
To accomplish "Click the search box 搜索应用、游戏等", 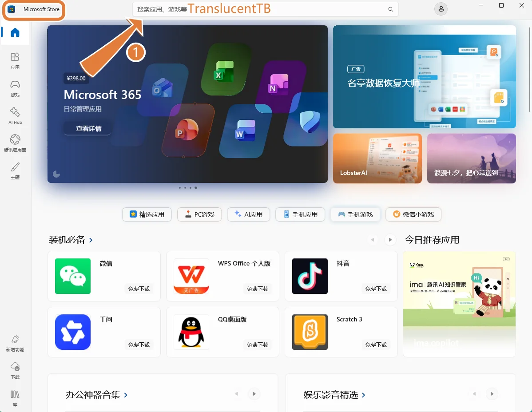I will tap(265, 9).
